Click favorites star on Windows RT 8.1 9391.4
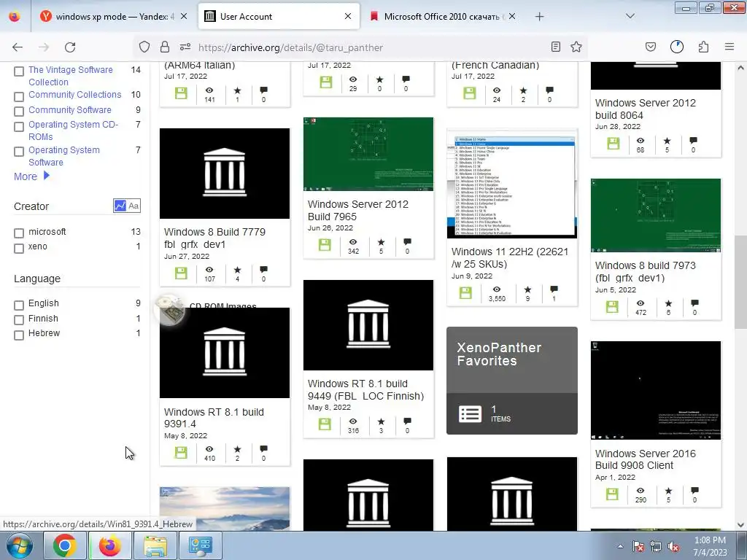The height and width of the screenshot is (560, 747). (x=237, y=449)
